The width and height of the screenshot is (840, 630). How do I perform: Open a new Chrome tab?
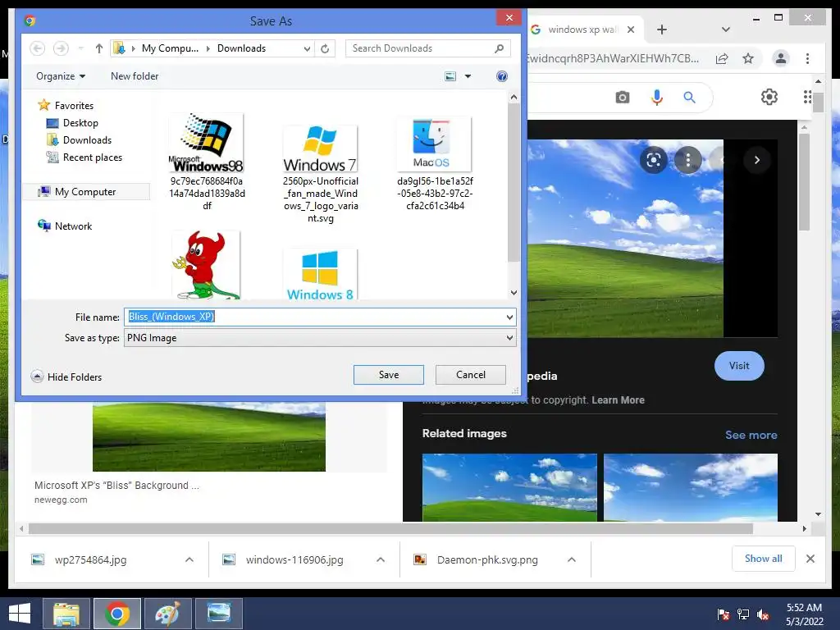click(x=662, y=30)
